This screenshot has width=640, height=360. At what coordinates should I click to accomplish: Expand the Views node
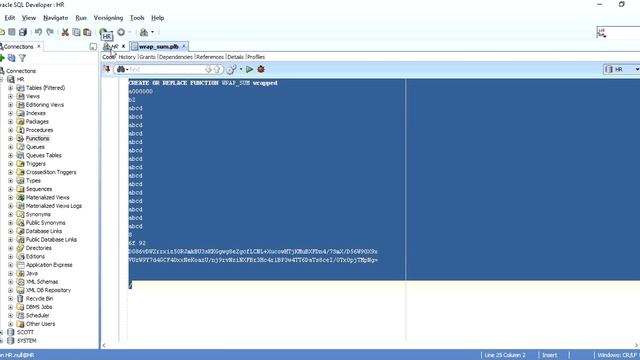tap(11, 96)
